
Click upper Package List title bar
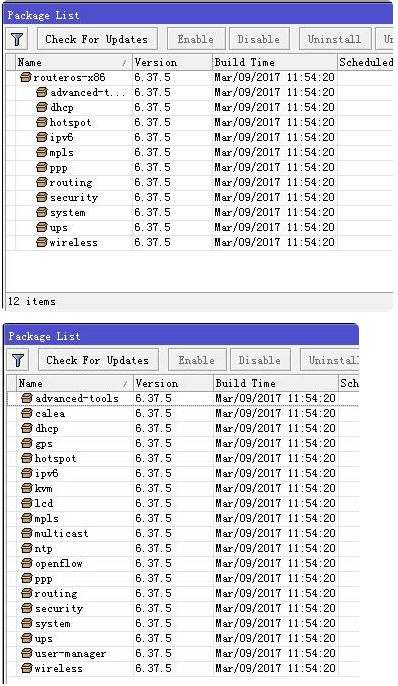198,15
